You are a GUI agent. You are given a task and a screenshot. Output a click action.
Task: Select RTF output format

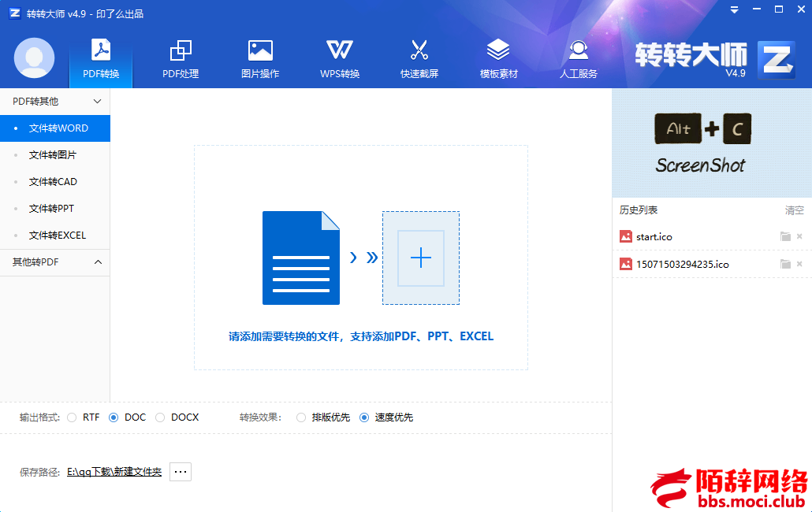[x=72, y=417]
